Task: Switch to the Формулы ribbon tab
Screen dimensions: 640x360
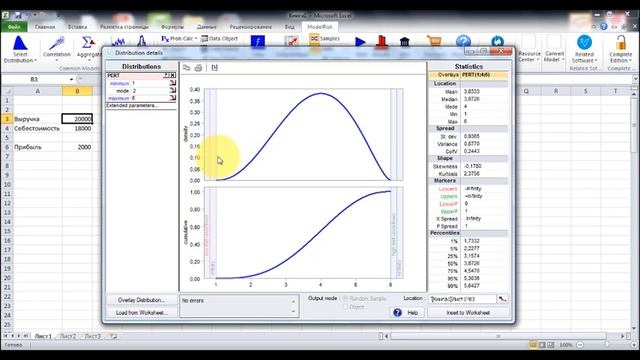Action: click(172, 27)
